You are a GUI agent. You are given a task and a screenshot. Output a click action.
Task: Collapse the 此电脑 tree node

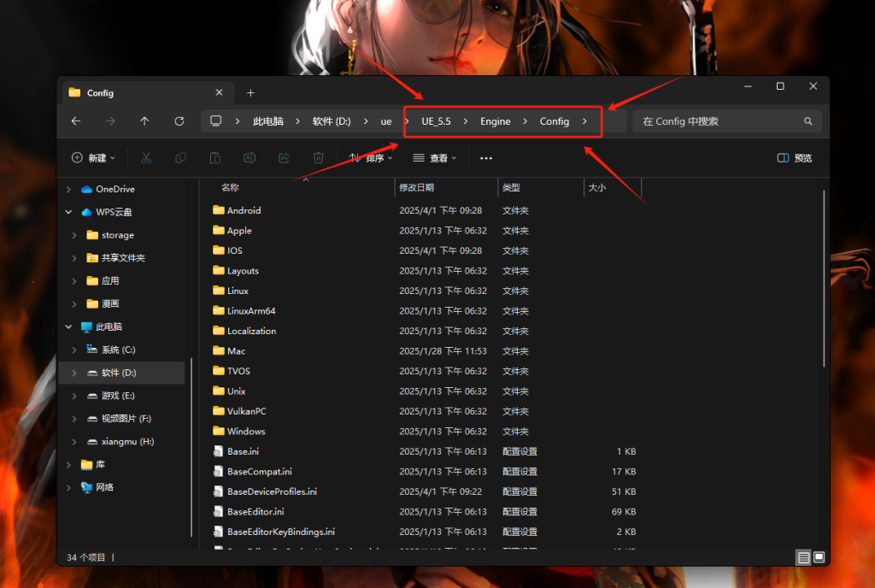coord(69,326)
